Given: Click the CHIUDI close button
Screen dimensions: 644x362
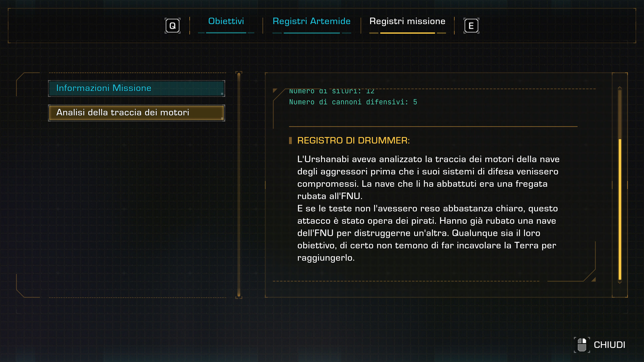Looking at the screenshot, I should coord(609,345).
